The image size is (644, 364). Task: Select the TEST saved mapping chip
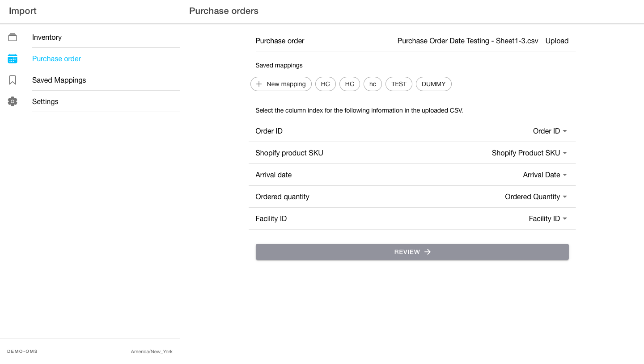(x=399, y=84)
